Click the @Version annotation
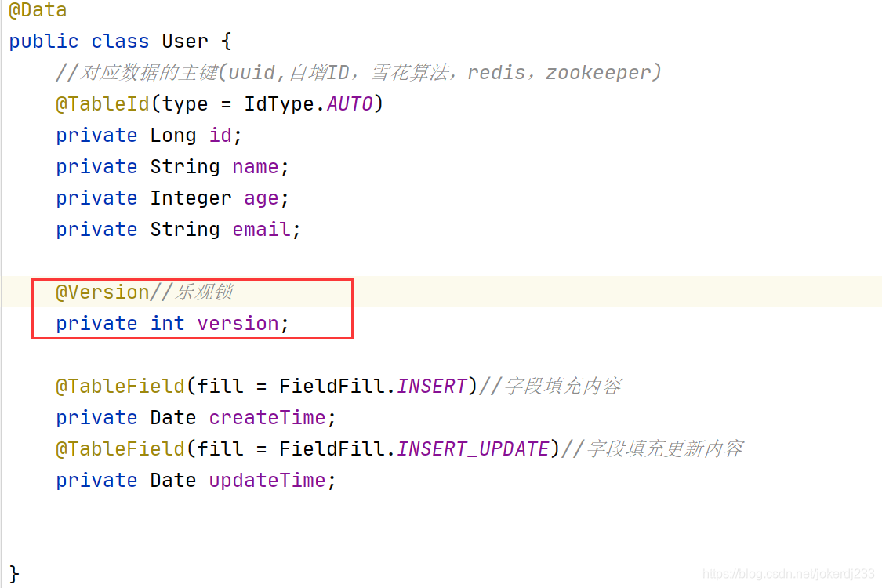This screenshot has height=588, width=882. pyautogui.click(x=103, y=292)
